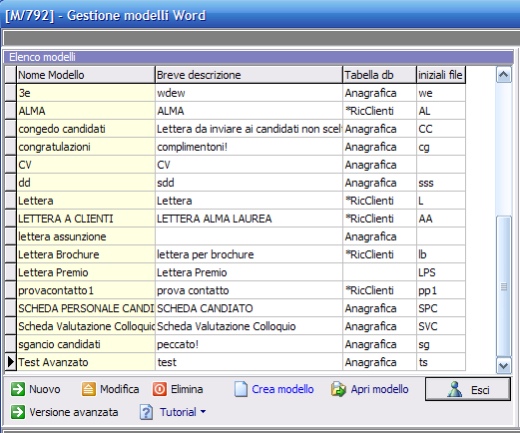This screenshot has height=433, width=520.
Task: Click 'Lettera da inviare ai candidati' description
Action: click(x=249, y=129)
